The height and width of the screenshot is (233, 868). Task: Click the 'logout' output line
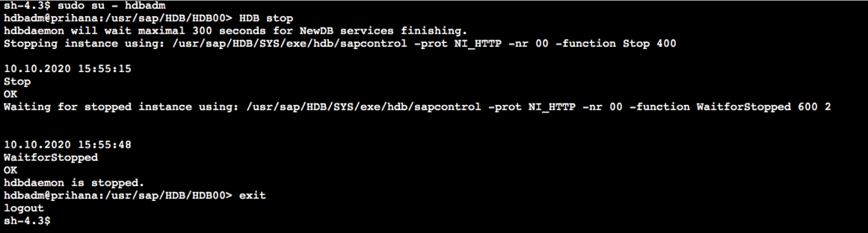pyautogui.click(x=24, y=208)
